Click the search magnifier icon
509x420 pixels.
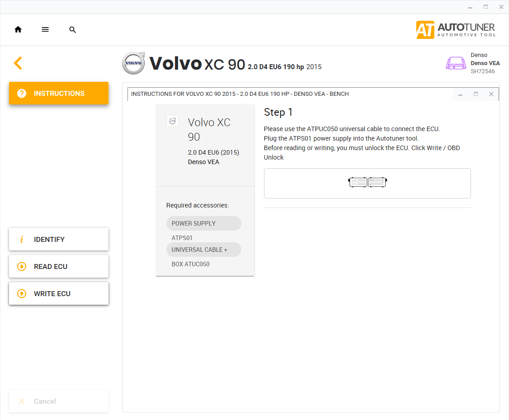coord(73,30)
